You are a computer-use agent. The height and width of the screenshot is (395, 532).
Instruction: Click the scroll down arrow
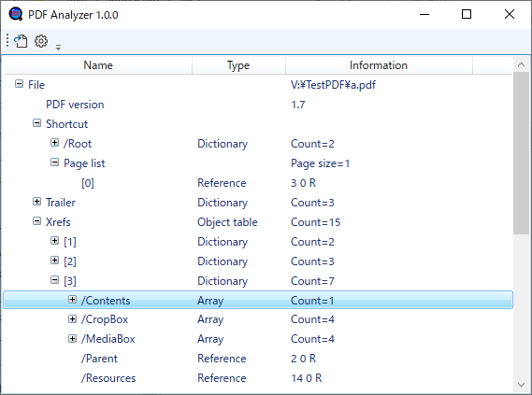[521, 385]
